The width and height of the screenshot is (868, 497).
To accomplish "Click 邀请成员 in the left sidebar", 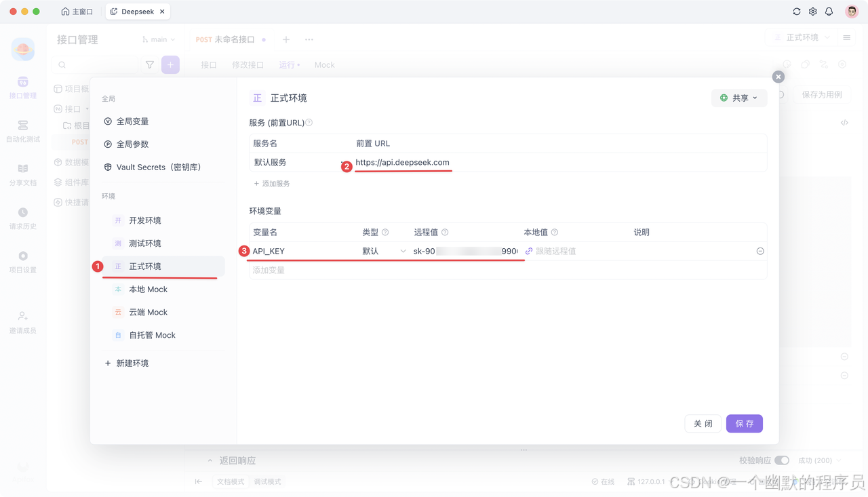I will pos(23,323).
